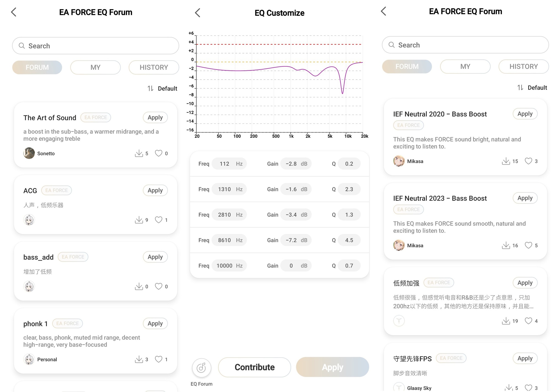551x392 pixels.
Task: Like the phonk 1 preset
Action: coord(159,359)
